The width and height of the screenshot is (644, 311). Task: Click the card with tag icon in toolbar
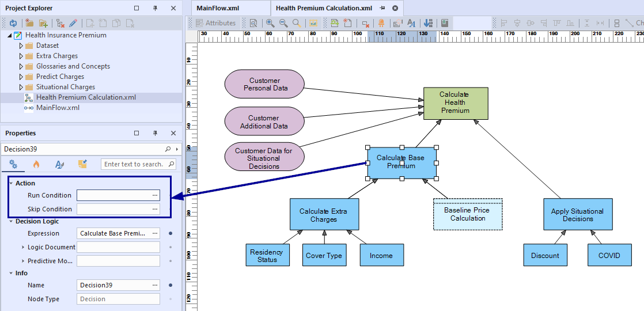pos(397,23)
